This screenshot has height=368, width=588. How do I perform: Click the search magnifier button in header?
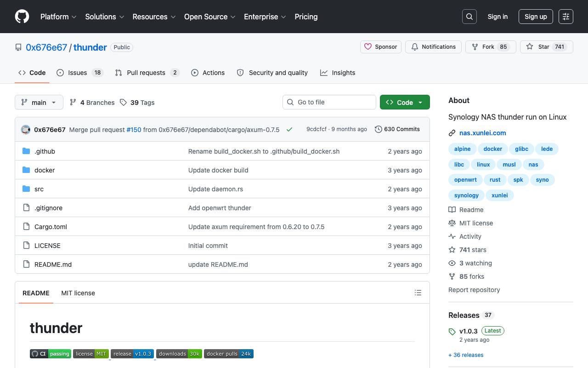click(469, 17)
